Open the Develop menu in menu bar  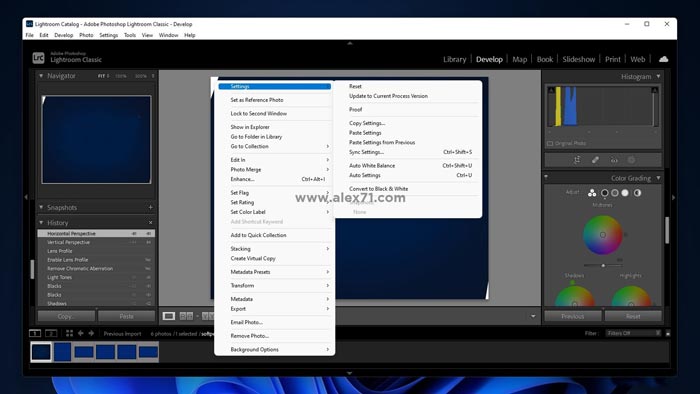(63, 35)
